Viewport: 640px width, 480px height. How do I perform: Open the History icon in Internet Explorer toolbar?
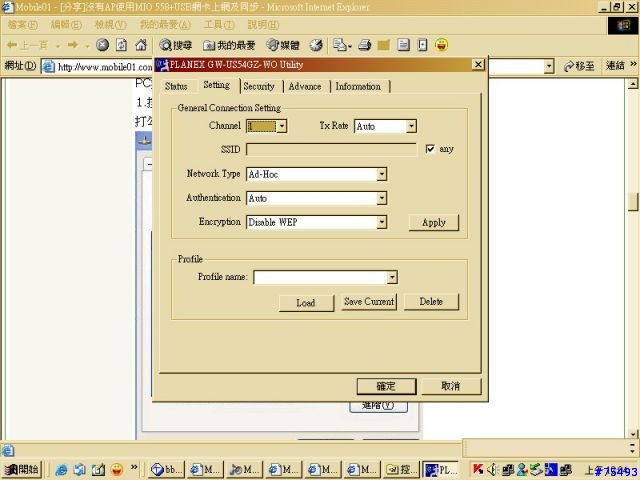click(x=316, y=45)
